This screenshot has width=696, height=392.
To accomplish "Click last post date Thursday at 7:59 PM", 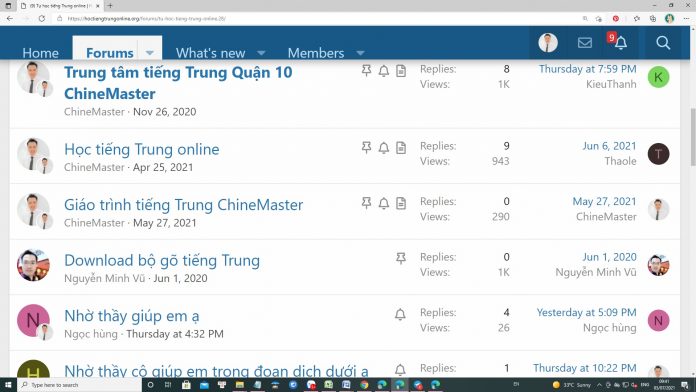I will (587, 69).
